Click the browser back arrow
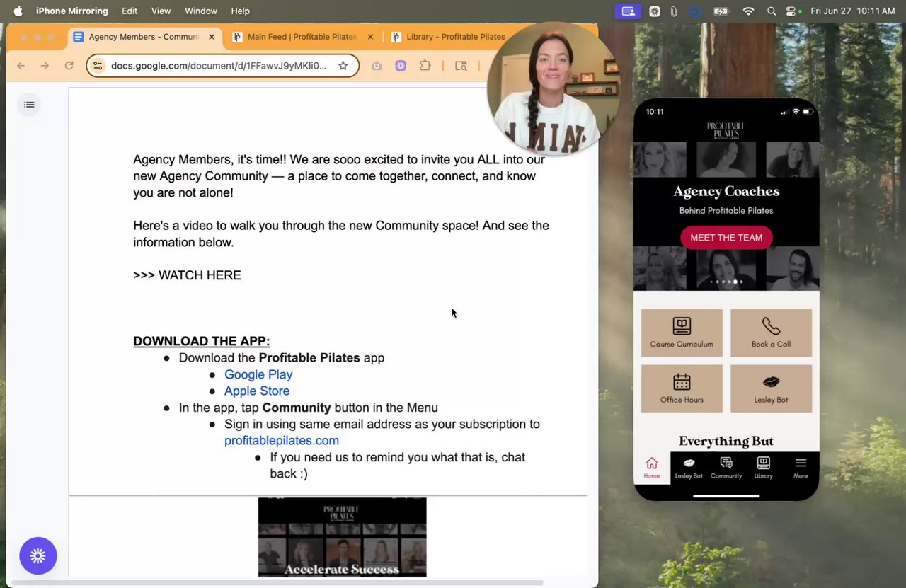The image size is (906, 588). pos(21,66)
